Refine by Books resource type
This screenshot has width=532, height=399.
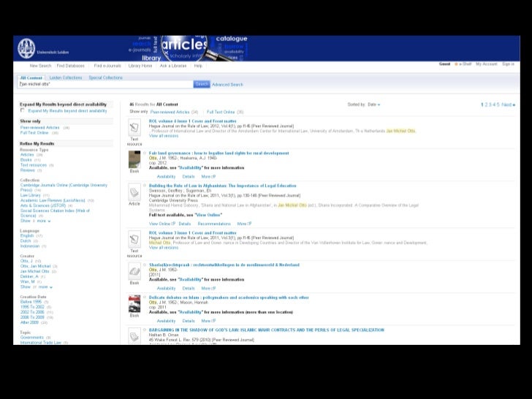(x=26, y=160)
